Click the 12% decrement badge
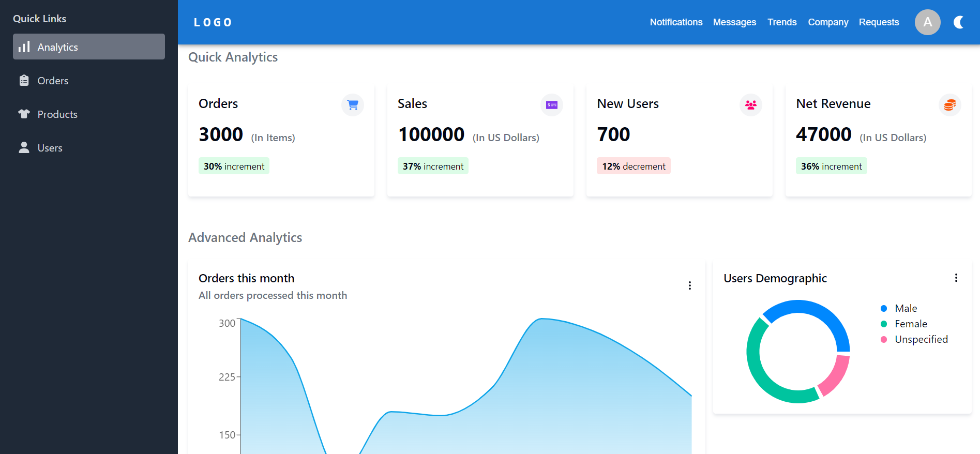The height and width of the screenshot is (454, 980). tap(634, 166)
